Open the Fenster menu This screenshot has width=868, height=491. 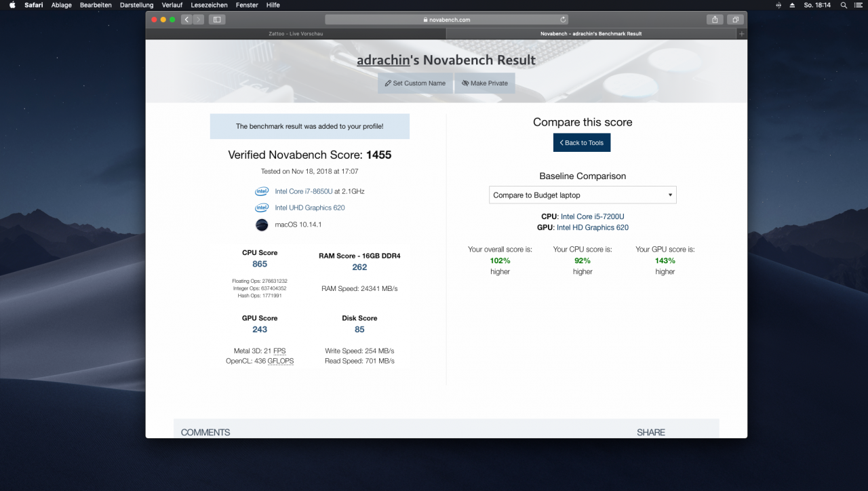(247, 5)
